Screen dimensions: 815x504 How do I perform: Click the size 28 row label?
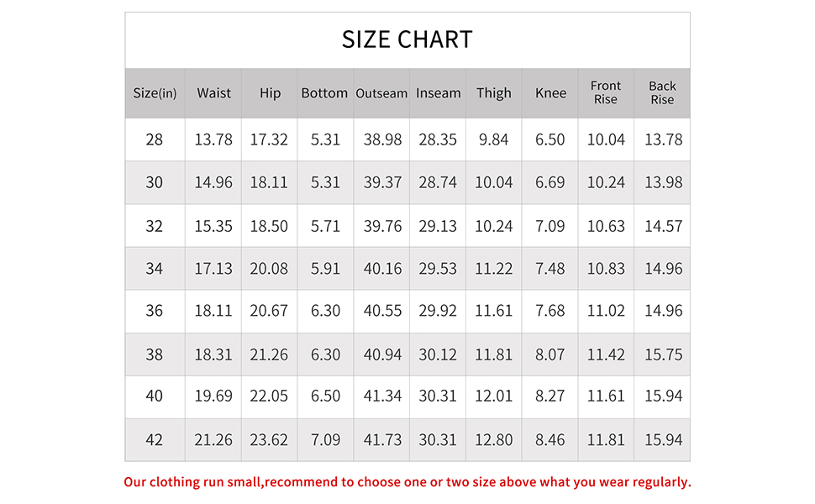(155, 139)
